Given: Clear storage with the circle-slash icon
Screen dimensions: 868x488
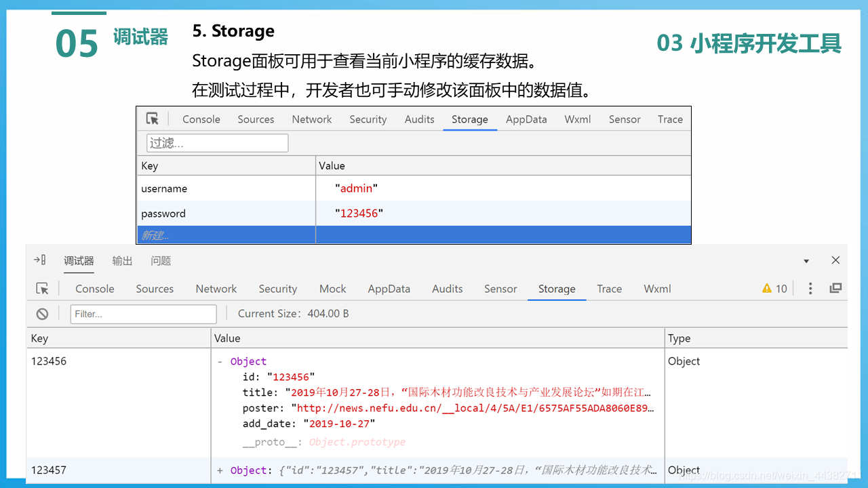Looking at the screenshot, I should (x=42, y=314).
